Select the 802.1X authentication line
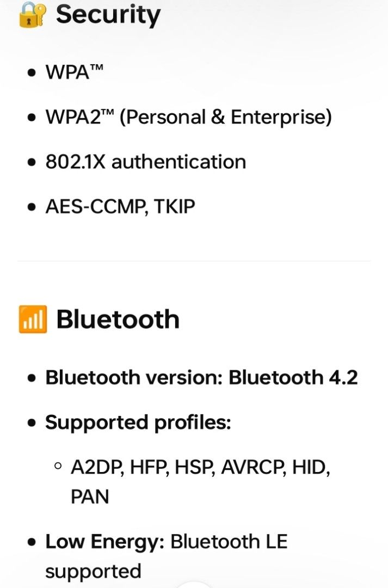This screenshot has width=388, height=588. coord(145,162)
